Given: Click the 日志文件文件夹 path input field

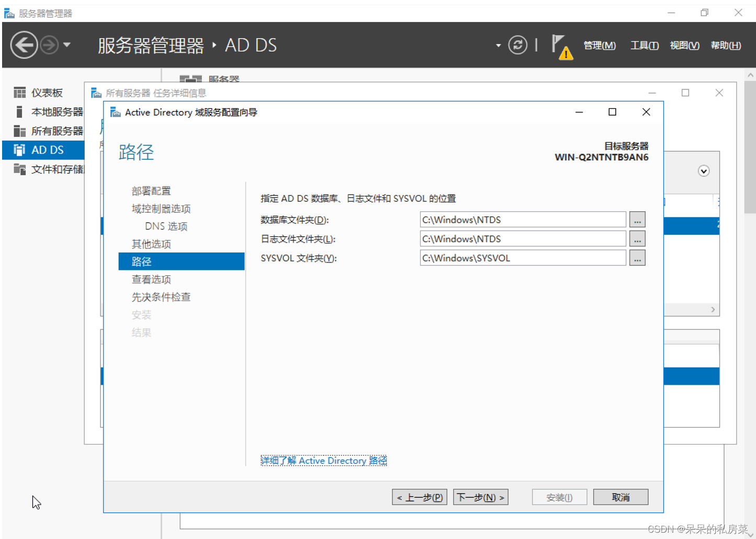Looking at the screenshot, I should pos(523,239).
